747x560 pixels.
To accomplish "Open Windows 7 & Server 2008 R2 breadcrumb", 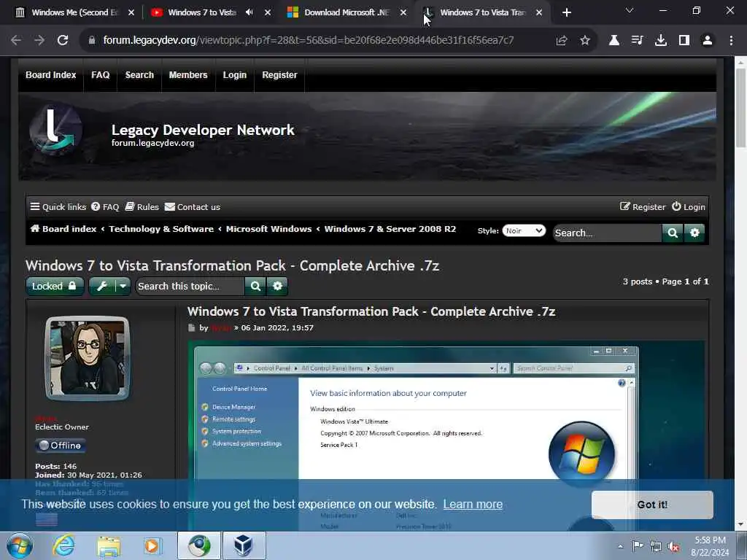I will [x=390, y=229].
